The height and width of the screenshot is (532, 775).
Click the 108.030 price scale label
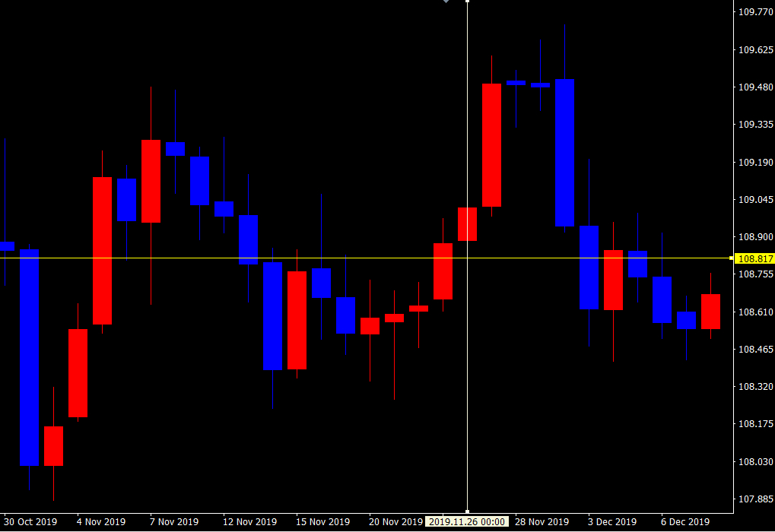click(755, 462)
